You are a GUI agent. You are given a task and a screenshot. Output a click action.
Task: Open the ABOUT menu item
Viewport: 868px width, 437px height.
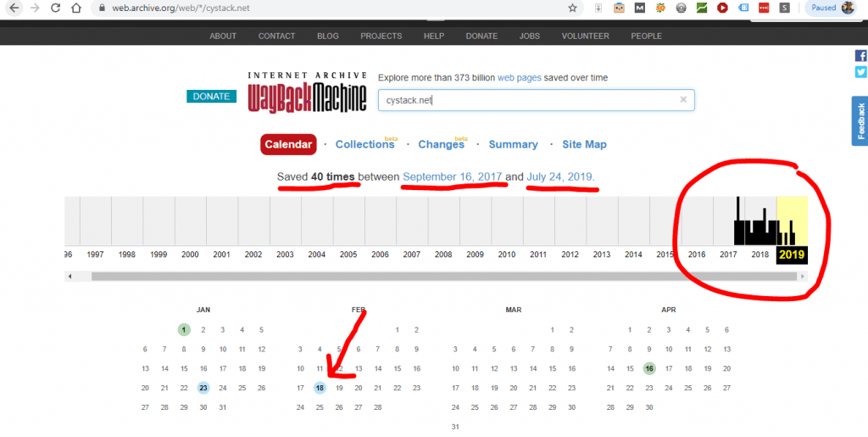tap(223, 36)
